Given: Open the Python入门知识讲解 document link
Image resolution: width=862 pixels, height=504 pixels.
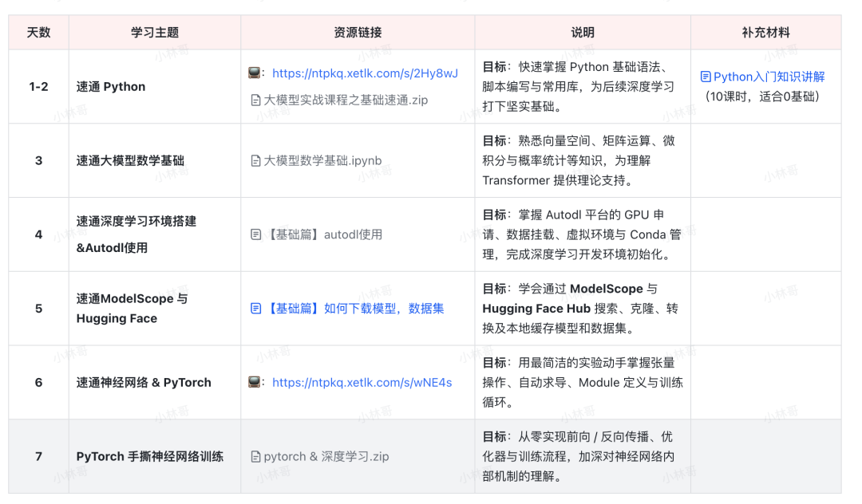Looking at the screenshot, I should tap(769, 77).
